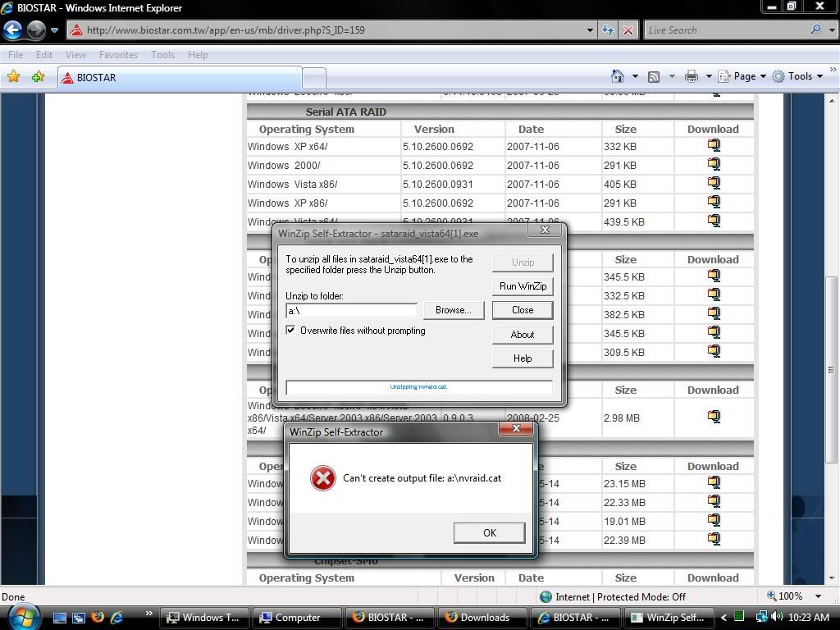Click inside the Live Search box

pyautogui.click(x=727, y=30)
